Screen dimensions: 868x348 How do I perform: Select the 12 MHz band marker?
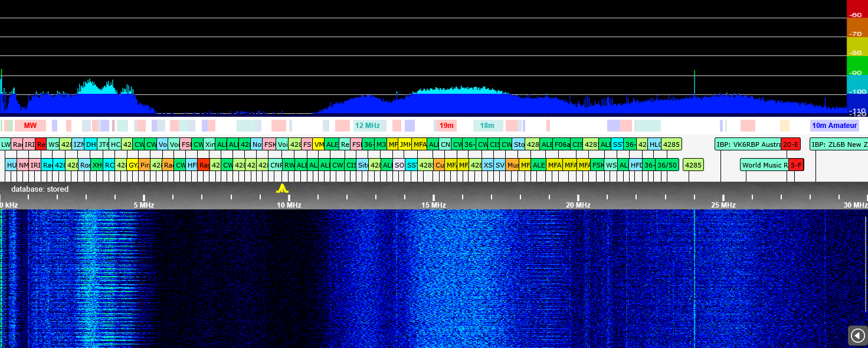pyautogui.click(x=369, y=126)
